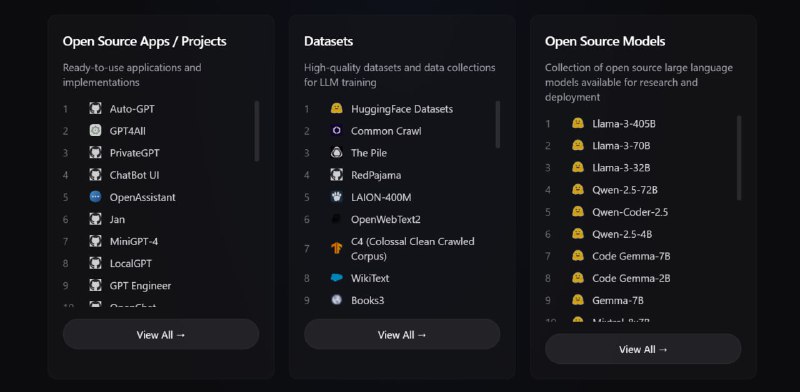
Task: Open the RedPajama dataset link
Action: 376,175
